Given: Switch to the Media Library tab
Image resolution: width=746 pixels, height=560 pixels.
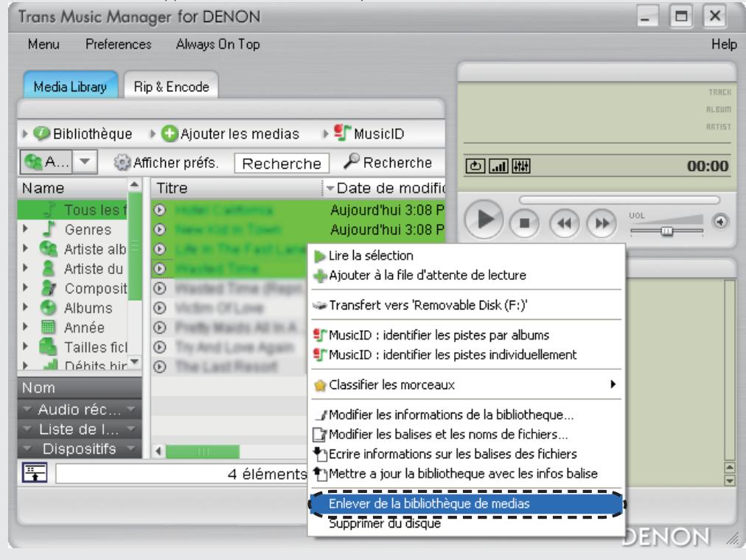Looking at the screenshot, I should pyautogui.click(x=71, y=86).
